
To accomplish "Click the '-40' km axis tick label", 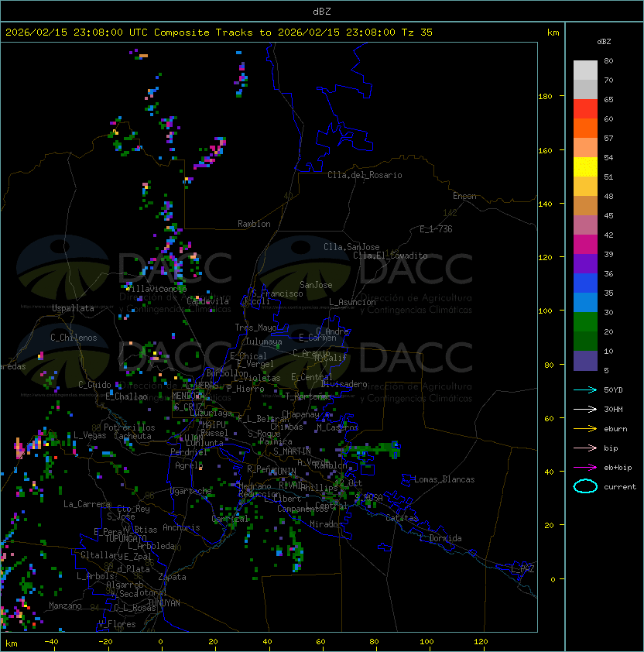I will pos(51,642).
